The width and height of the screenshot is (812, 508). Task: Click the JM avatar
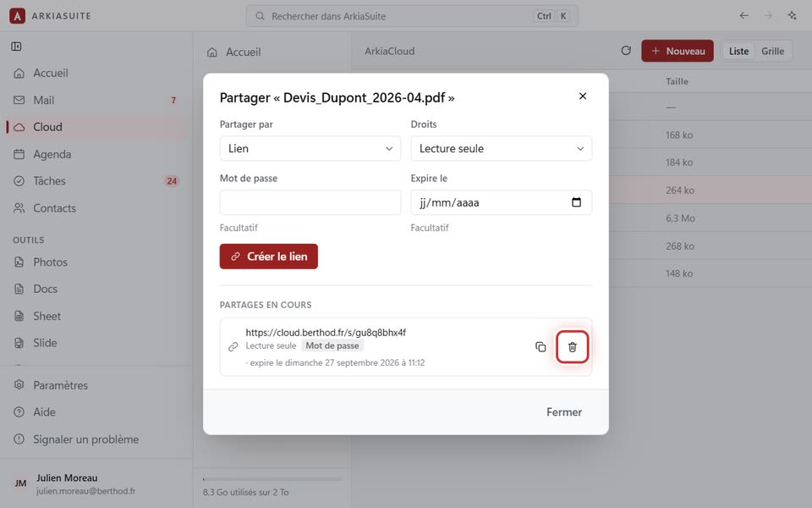(x=20, y=483)
